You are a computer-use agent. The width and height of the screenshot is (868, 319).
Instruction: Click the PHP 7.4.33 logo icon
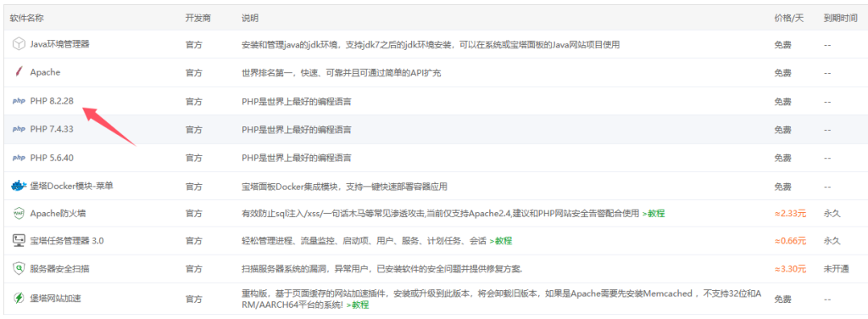point(19,129)
